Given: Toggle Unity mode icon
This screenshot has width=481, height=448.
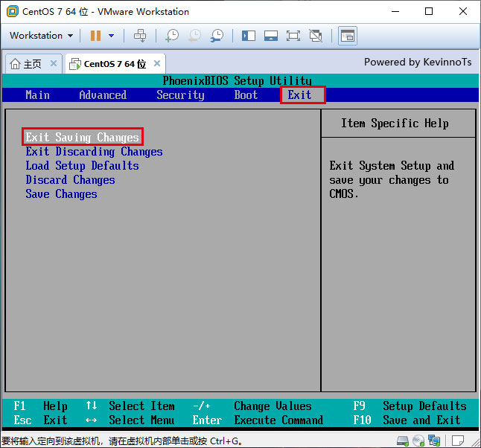Looking at the screenshot, I should pos(316,36).
